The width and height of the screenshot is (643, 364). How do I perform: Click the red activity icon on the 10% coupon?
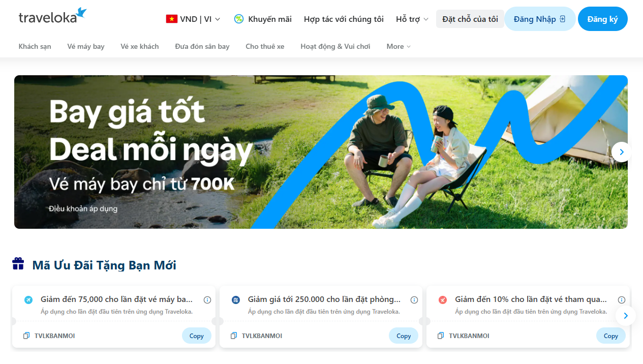coord(443,300)
